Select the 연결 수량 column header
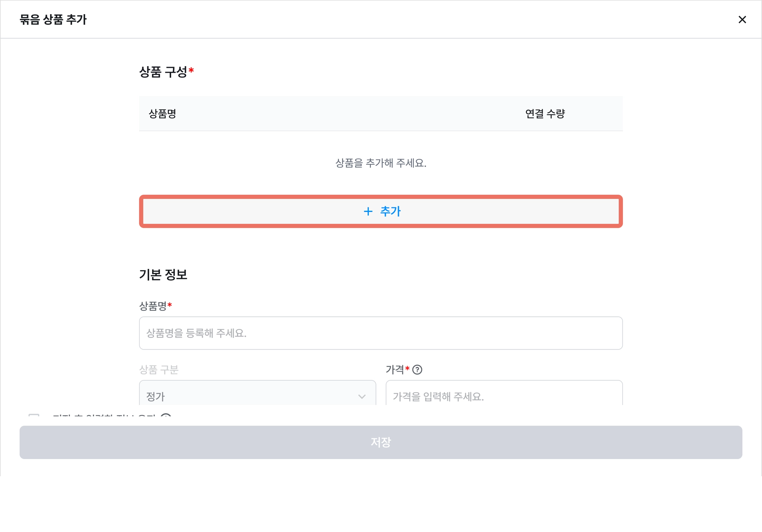The image size is (762, 532). click(x=545, y=114)
